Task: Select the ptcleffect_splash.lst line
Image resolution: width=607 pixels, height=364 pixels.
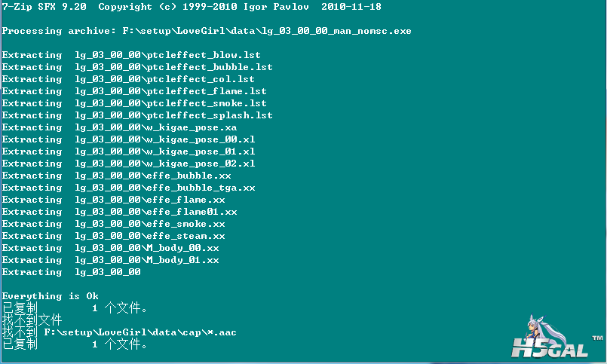Action: pyautogui.click(x=137, y=115)
